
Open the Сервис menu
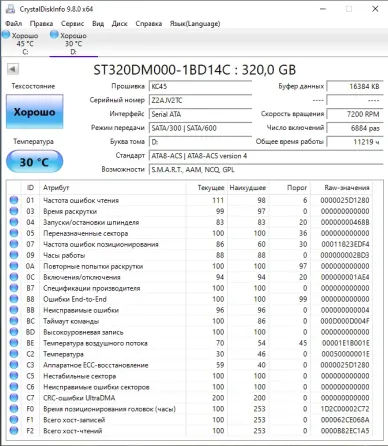click(x=72, y=24)
